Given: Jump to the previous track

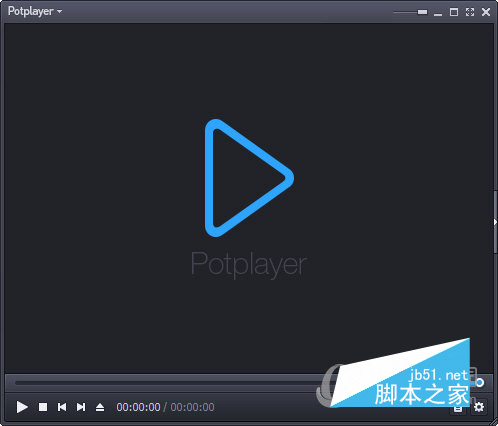Looking at the screenshot, I should [x=62, y=407].
